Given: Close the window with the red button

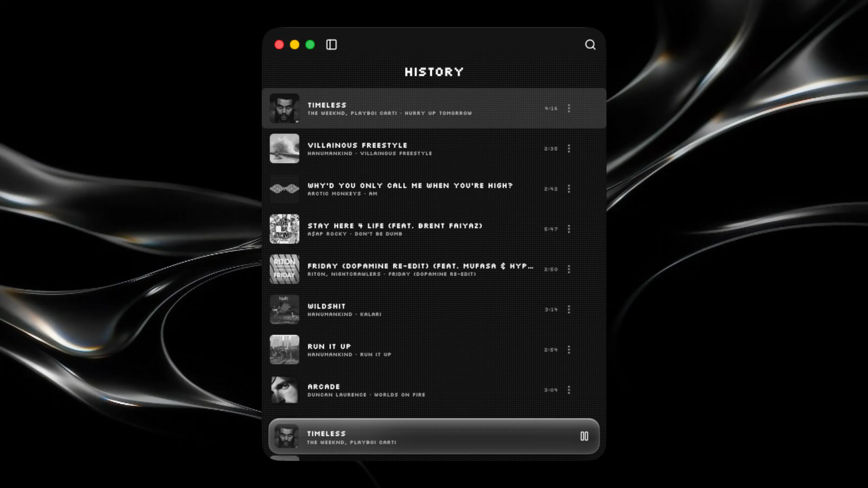Looking at the screenshot, I should tap(279, 44).
